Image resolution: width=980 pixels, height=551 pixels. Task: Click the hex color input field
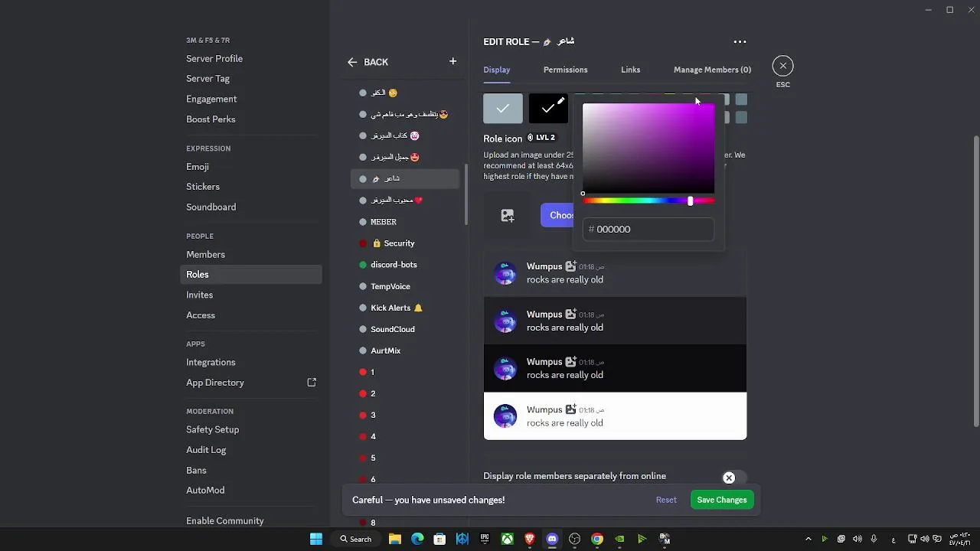coord(648,230)
